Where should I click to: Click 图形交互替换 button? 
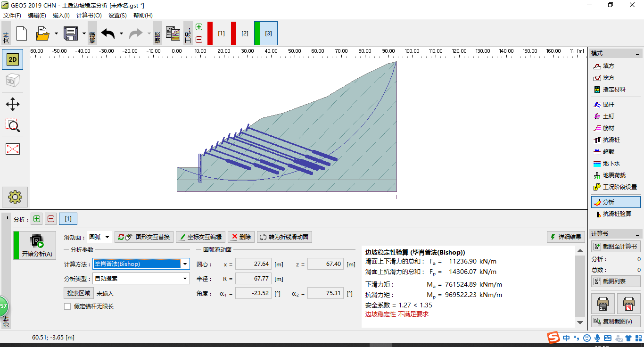tap(144, 237)
